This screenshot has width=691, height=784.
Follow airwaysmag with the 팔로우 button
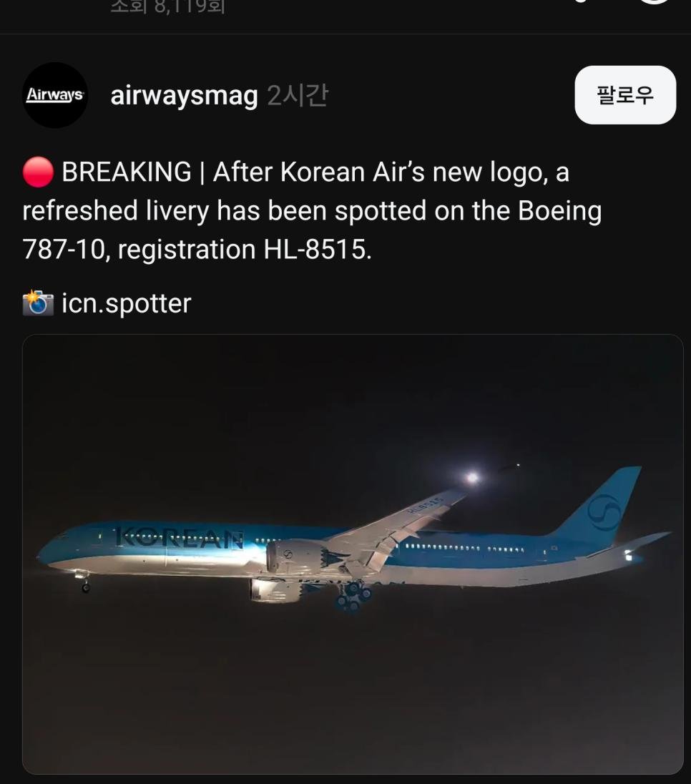625,95
